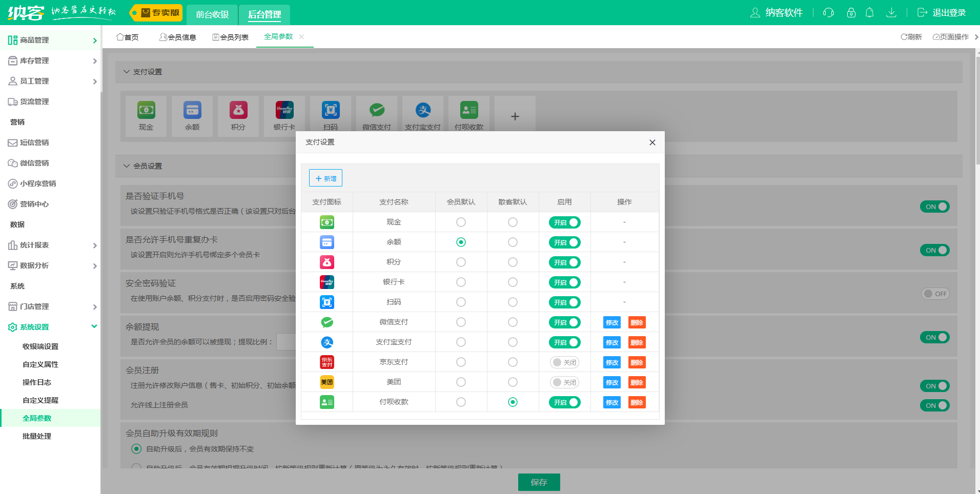The height and width of the screenshot is (494, 980).
Task: Click the download icon in top bar
Action: (x=891, y=13)
